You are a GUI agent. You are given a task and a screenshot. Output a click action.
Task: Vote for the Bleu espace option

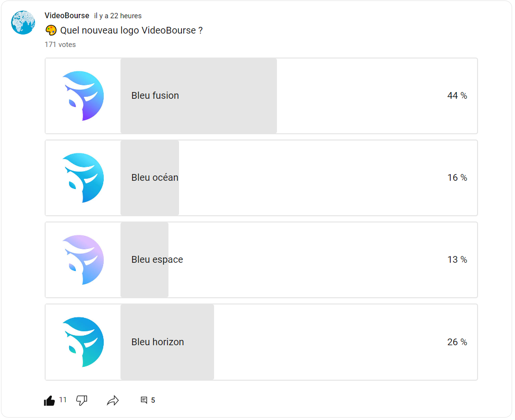pos(261,260)
